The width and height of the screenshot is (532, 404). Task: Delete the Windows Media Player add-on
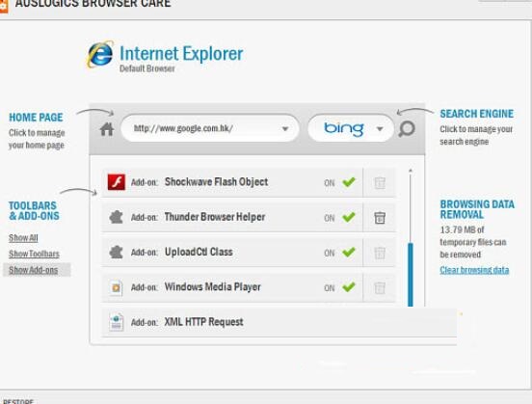[380, 288]
